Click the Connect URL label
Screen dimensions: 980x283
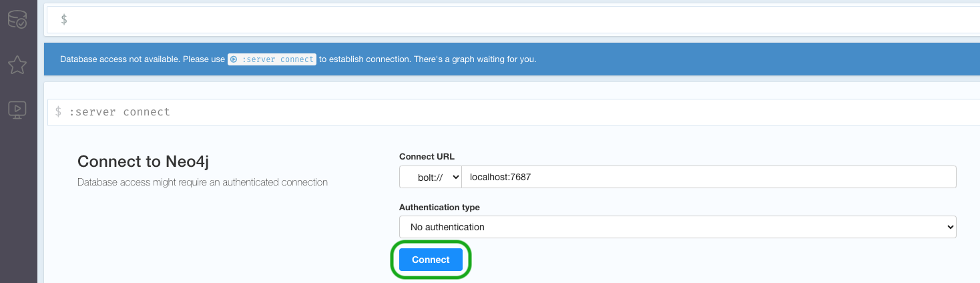point(427,157)
